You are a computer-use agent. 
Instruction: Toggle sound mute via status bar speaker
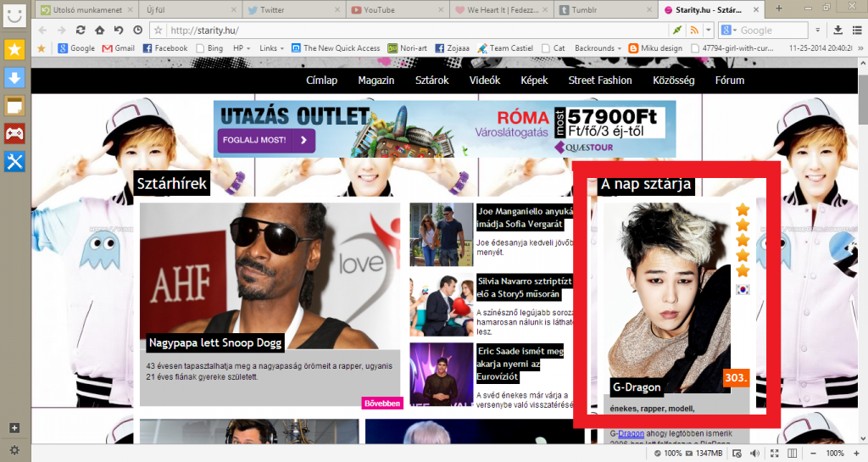click(754, 454)
